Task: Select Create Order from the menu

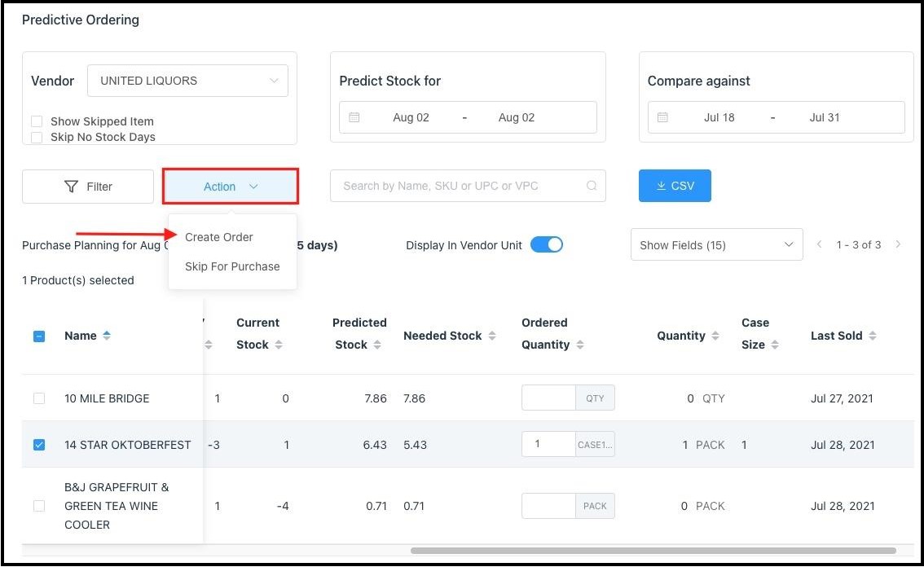Action: 218,237
